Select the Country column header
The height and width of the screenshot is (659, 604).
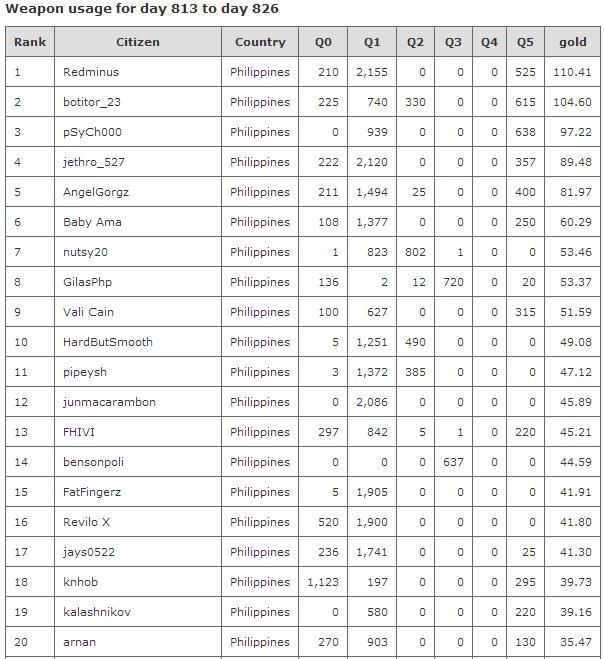point(260,42)
